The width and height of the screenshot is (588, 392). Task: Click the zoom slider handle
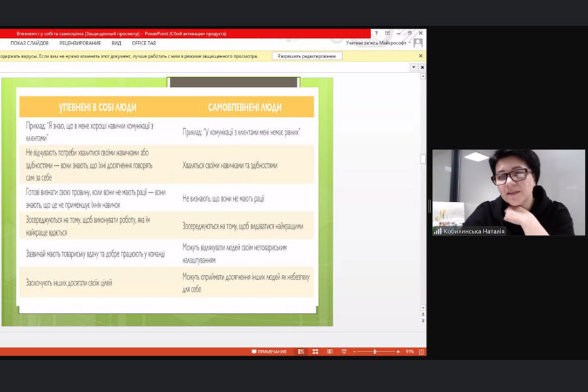[374, 352]
